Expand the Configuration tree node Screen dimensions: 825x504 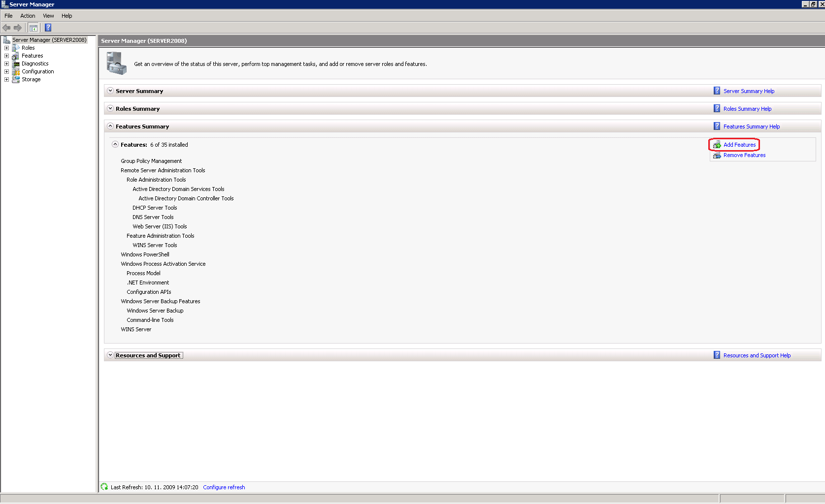(x=6, y=71)
